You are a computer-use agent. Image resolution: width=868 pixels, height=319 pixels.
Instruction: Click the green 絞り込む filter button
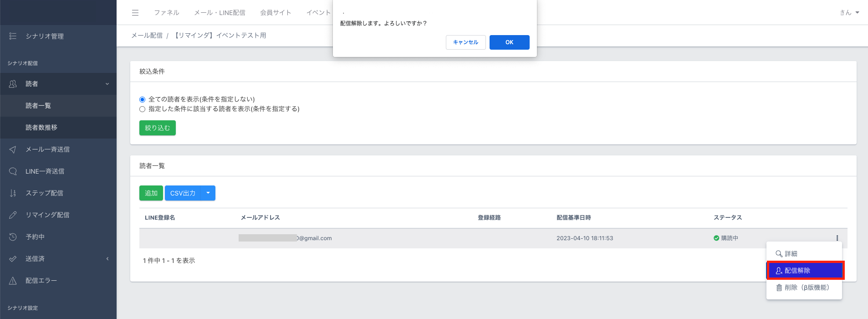[157, 128]
